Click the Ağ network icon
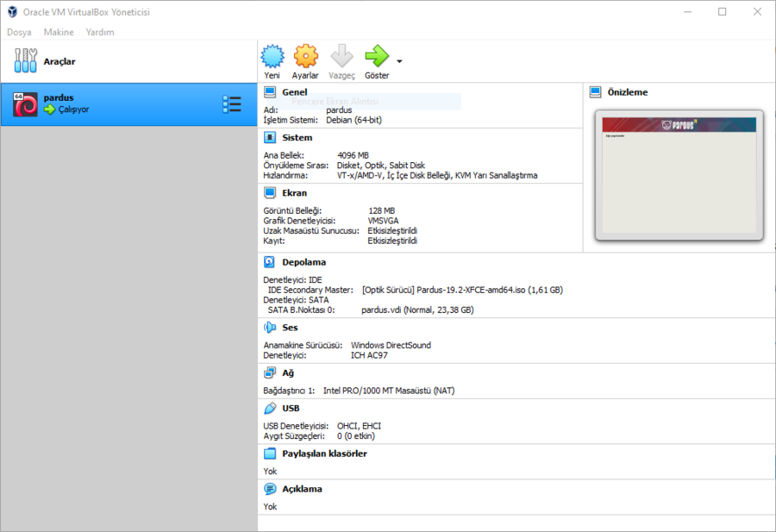 [x=270, y=373]
